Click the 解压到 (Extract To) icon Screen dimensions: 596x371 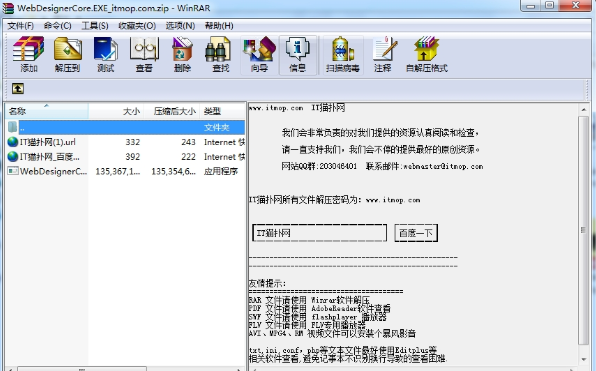(67, 49)
